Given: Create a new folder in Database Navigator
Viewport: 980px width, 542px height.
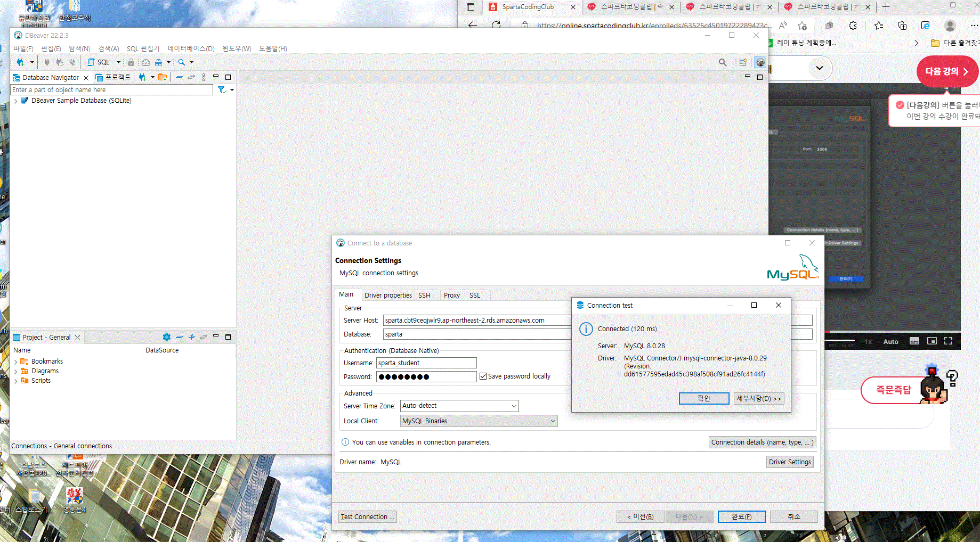Looking at the screenshot, I should pos(163,77).
